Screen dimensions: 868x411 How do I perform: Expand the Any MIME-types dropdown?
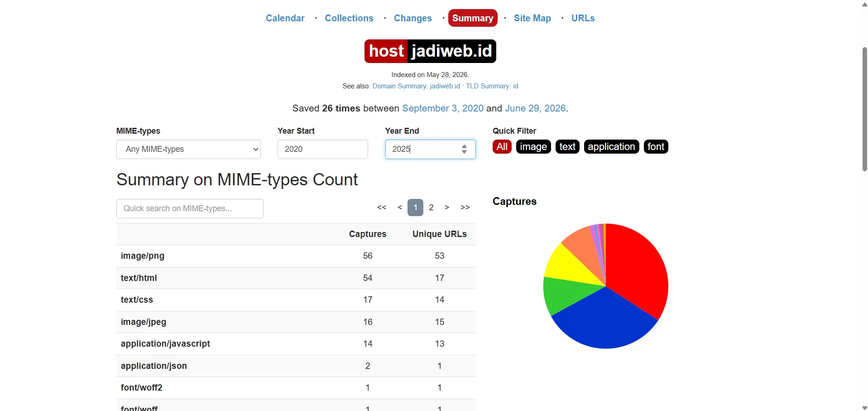[188, 149]
